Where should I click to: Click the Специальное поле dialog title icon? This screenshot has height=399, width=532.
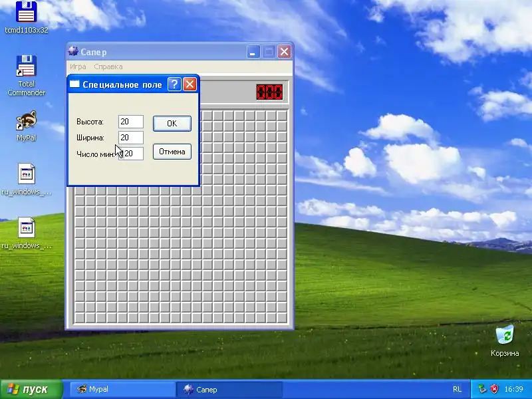tap(74, 84)
